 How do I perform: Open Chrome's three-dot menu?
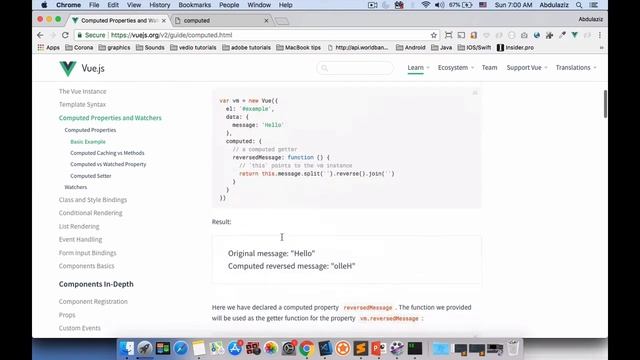tap(600, 35)
